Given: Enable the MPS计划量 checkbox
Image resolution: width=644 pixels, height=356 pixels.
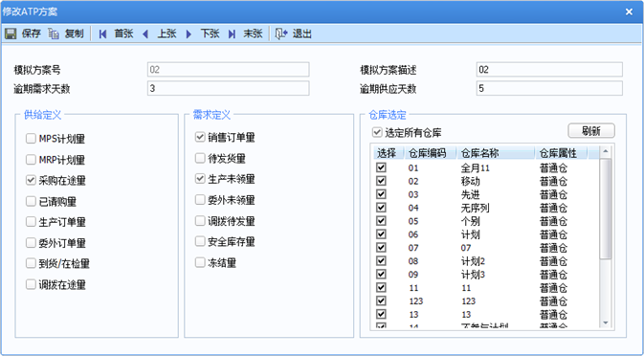Looking at the screenshot, I should [31, 139].
